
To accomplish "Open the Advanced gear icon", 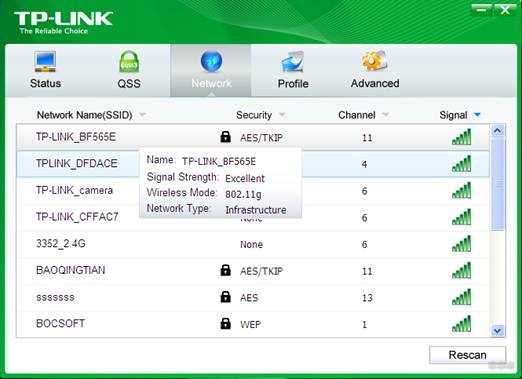I will coord(374,61).
